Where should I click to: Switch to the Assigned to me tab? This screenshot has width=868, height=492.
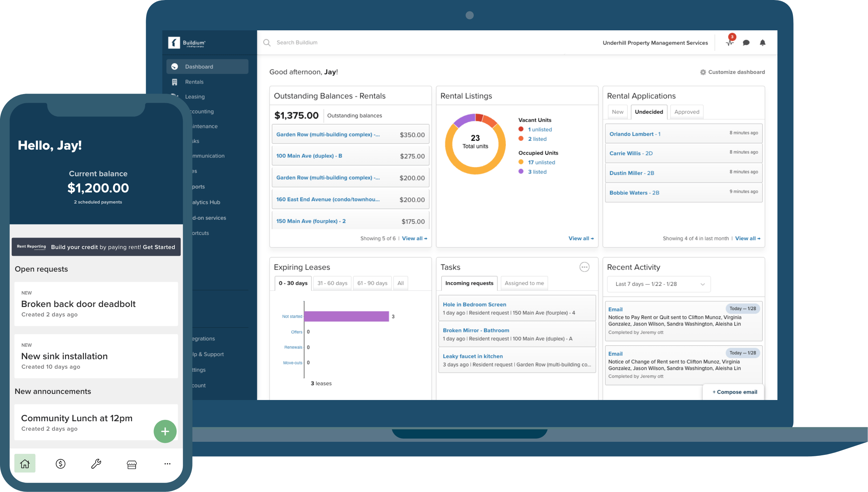524,283
